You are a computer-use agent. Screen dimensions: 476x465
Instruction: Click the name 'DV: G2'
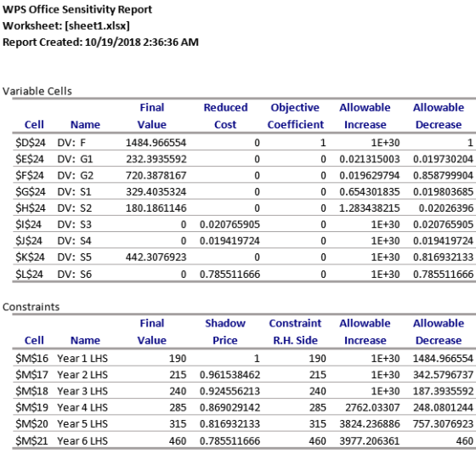[76, 175]
